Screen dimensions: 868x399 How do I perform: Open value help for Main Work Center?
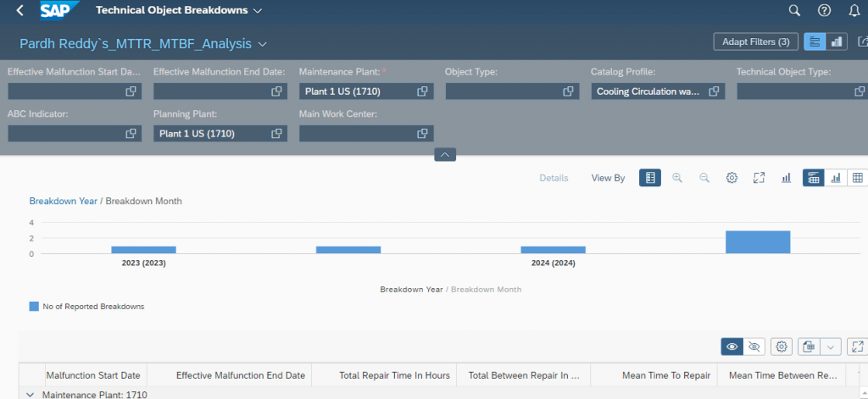[422, 133]
